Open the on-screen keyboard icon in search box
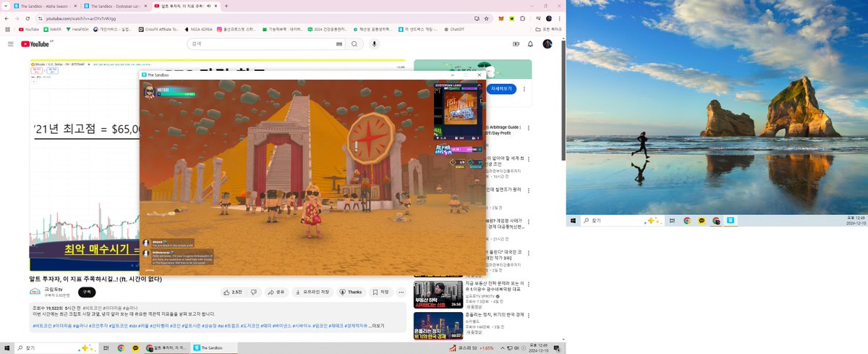This screenshot has width=868, height=354. (339, 44)
